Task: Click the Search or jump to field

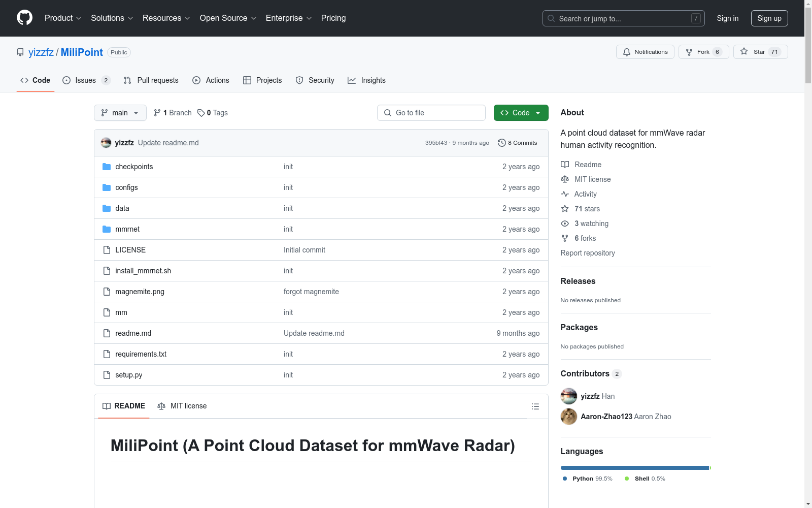Action: pyautogui.click(x=624, y=18)
